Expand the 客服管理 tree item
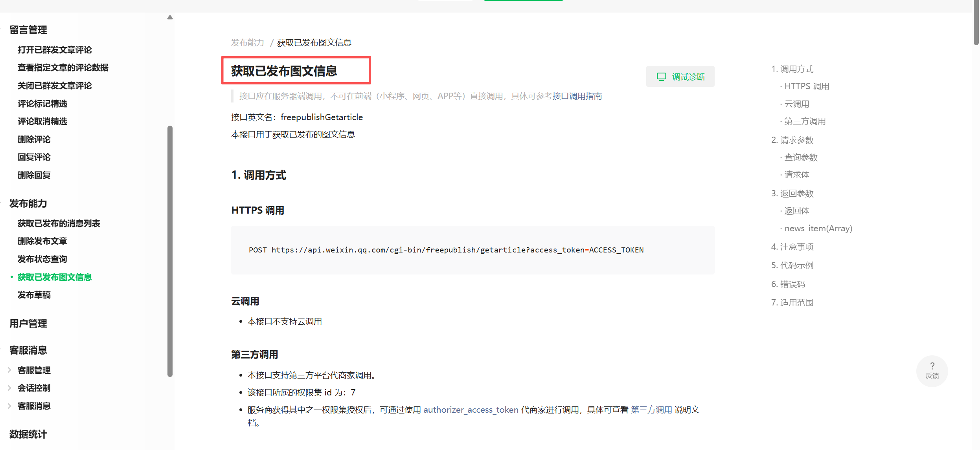 (x=9, y=370)
